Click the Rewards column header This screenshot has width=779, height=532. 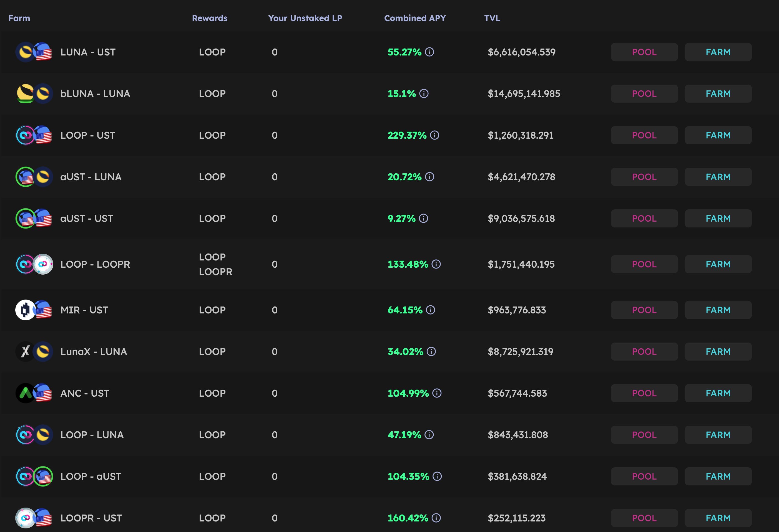pyautogui.click(x=210, y=18)
